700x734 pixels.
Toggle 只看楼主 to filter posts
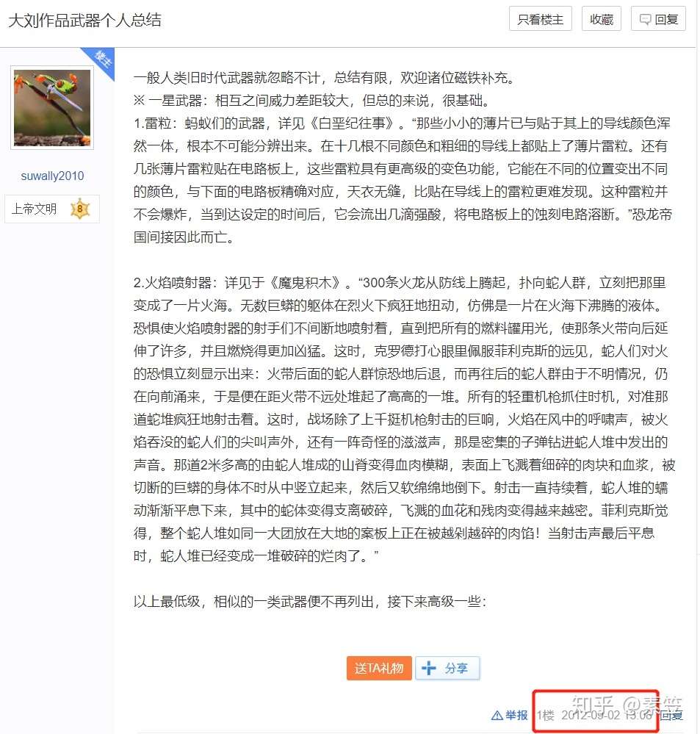pos(540,20)
